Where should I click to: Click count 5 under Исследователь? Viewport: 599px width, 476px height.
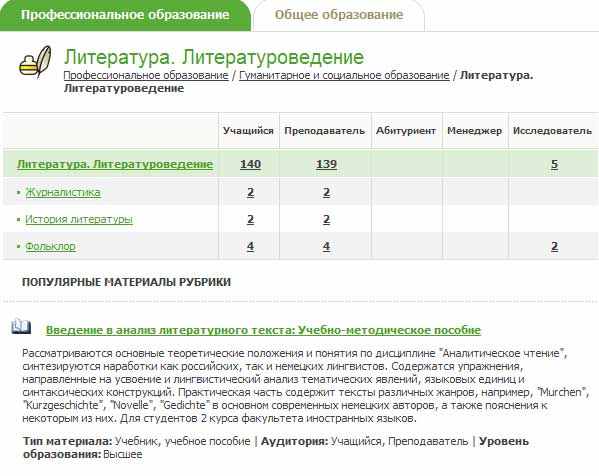coord(554,164)
